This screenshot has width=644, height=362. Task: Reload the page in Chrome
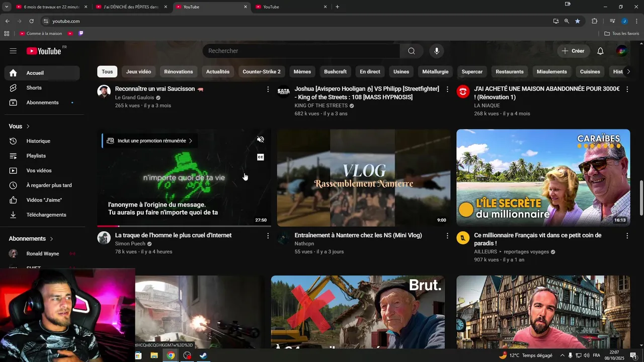[31, 21]
